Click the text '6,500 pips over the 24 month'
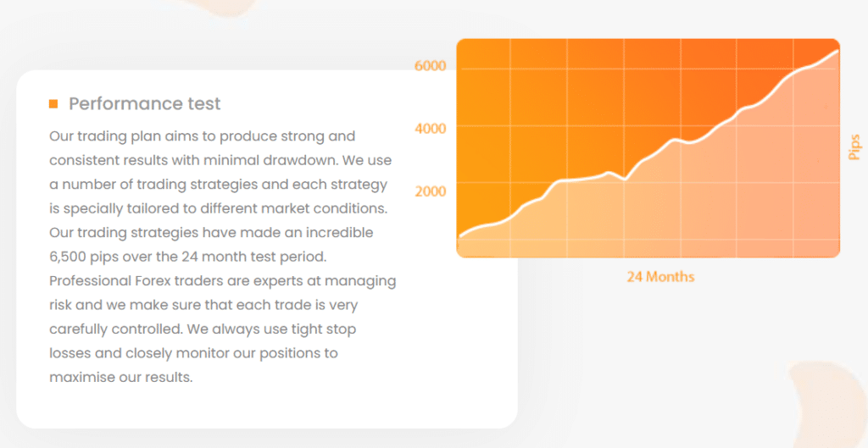 [x=169, y=257]
